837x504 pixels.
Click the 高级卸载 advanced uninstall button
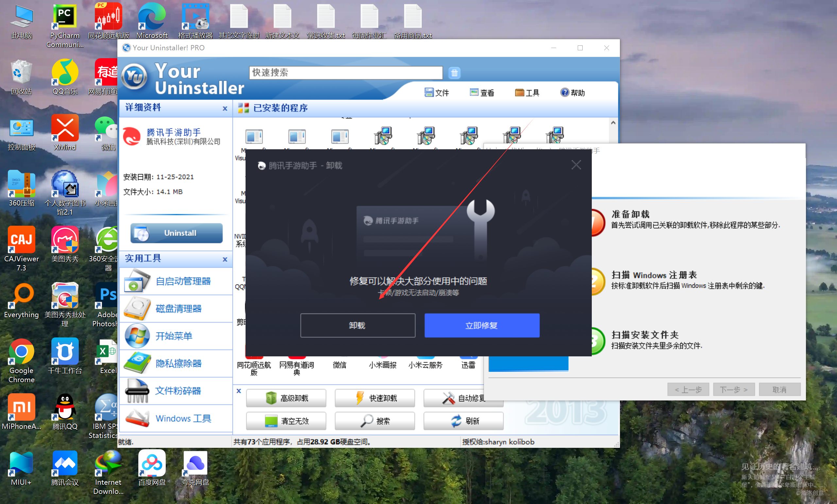[286, 398]
